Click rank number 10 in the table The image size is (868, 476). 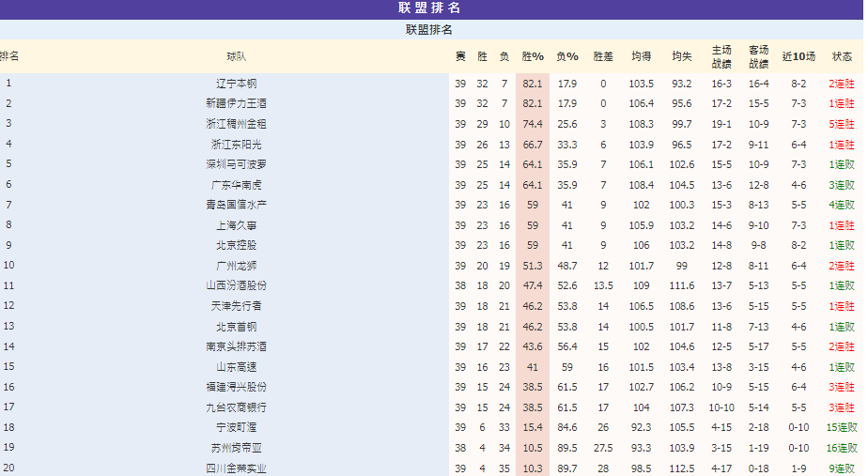[8, 265]
